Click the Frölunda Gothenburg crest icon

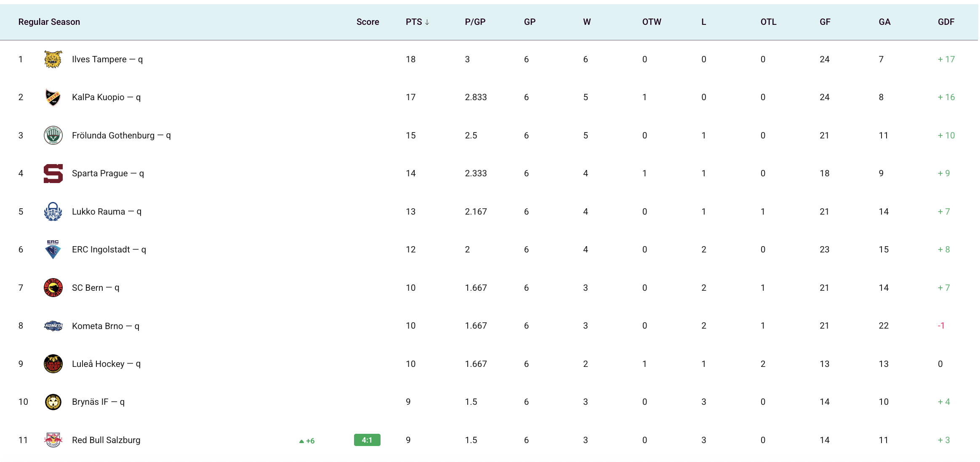click(53, 135)
